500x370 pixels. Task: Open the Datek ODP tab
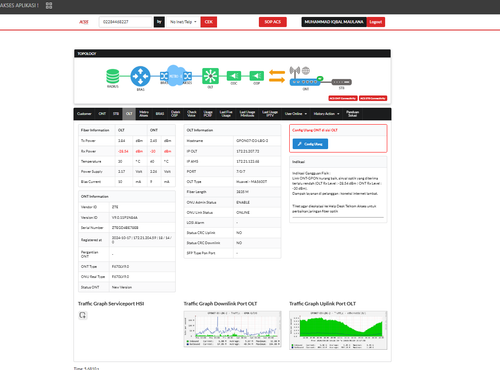pos(175,114)
